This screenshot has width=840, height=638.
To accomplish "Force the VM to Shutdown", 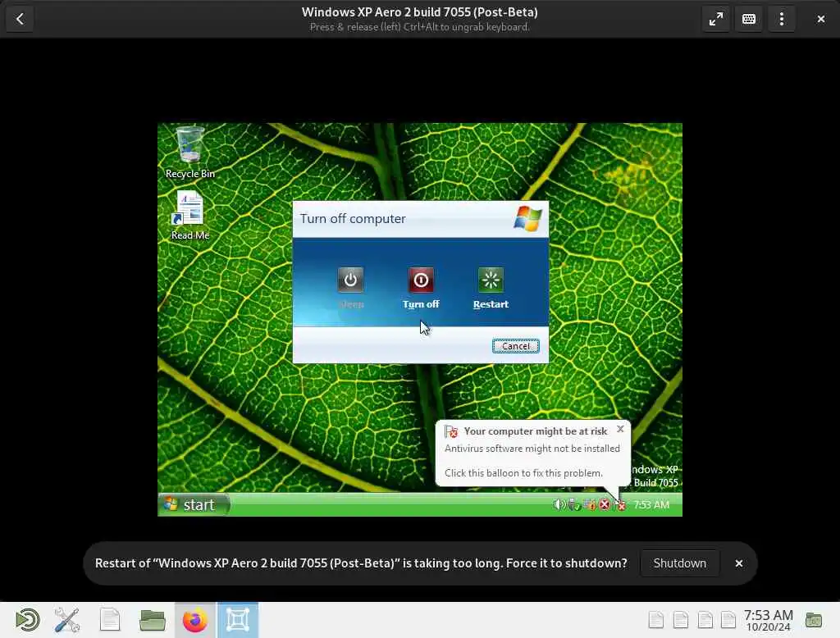I will click(679, 563).
